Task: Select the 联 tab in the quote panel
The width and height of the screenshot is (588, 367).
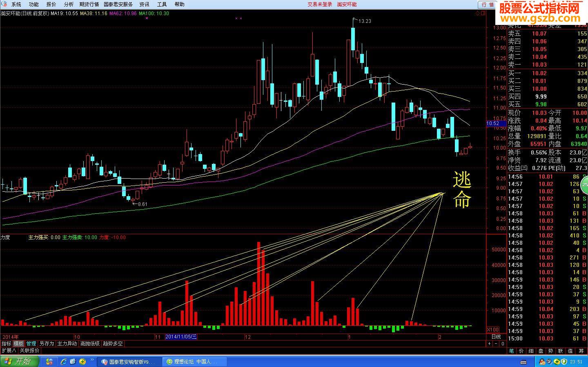Action: click(560, 351)
